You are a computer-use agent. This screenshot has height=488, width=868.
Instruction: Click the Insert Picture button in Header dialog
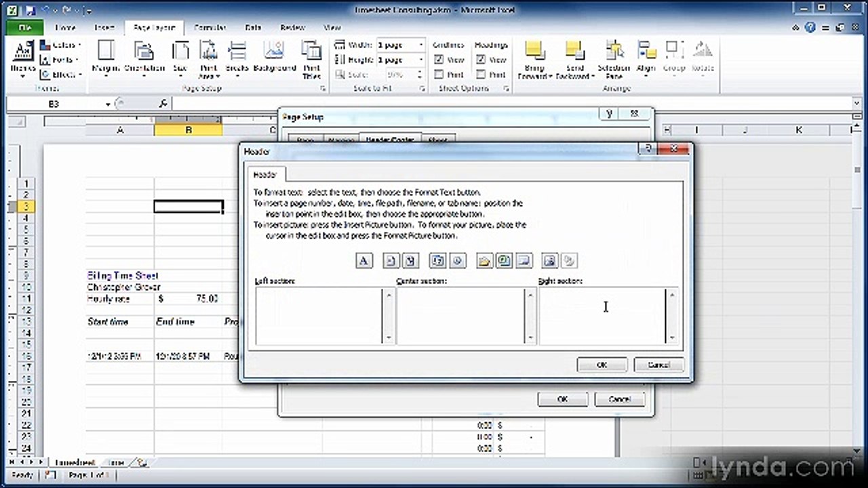[x=550, y=261]
